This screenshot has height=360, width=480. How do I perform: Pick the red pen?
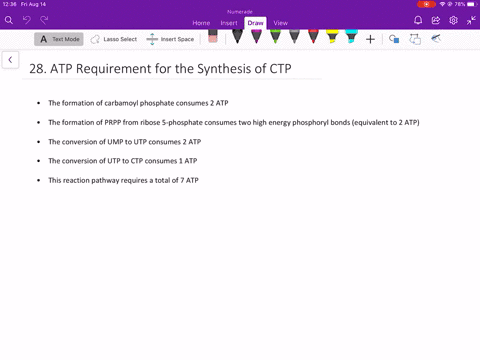pos(313,37)
